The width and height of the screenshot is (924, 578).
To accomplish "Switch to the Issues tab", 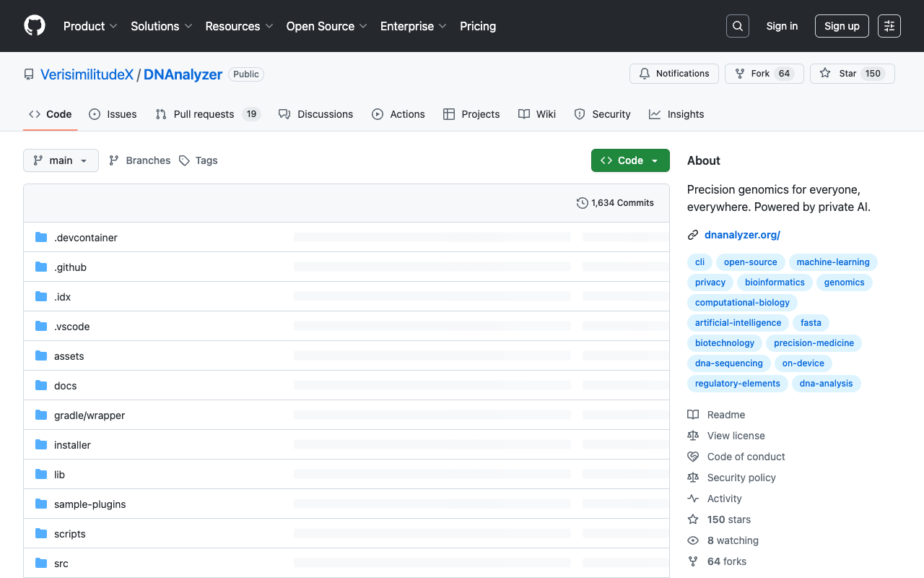I will pos(113,114).
